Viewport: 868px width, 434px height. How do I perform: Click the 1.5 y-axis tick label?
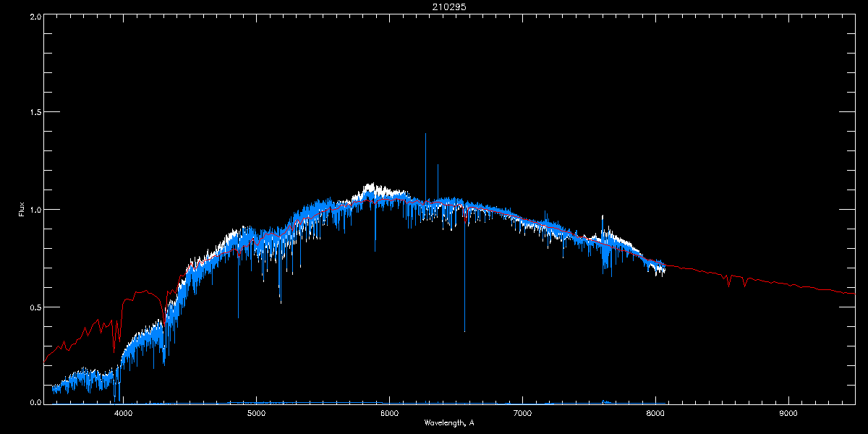pos(34,112)
